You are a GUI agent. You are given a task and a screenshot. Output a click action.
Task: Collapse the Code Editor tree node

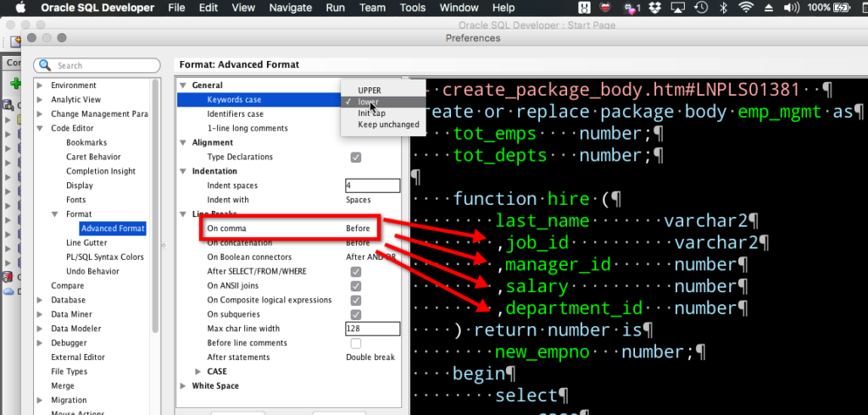point(40,129)
